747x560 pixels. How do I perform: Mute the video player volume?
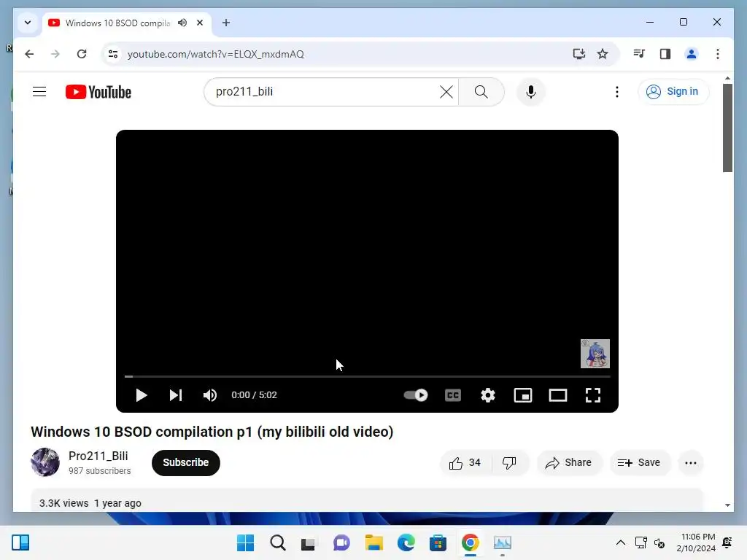(x=210, y=395)
